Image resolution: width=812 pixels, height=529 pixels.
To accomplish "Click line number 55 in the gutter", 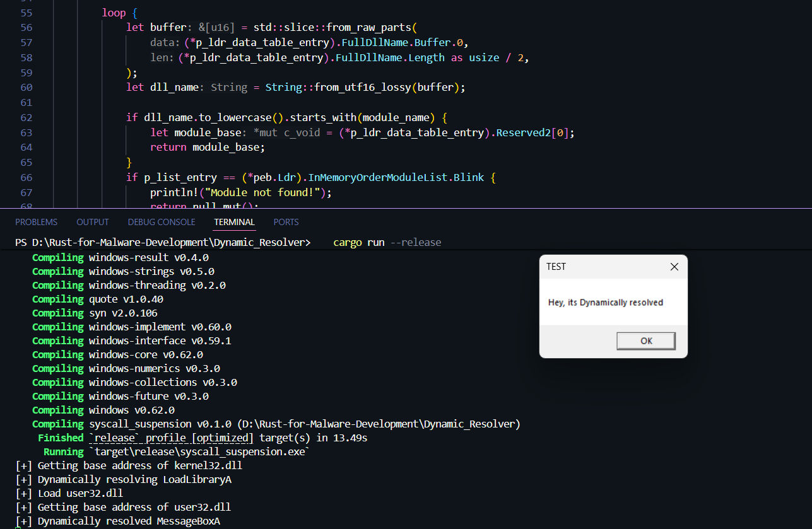I will [26, 13].
